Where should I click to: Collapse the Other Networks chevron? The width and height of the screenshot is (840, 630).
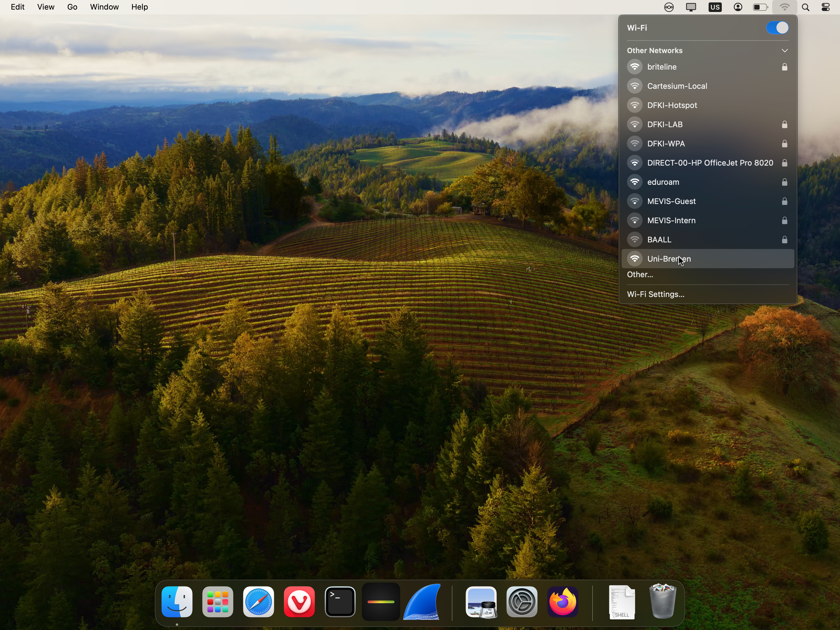coord(784,50)
